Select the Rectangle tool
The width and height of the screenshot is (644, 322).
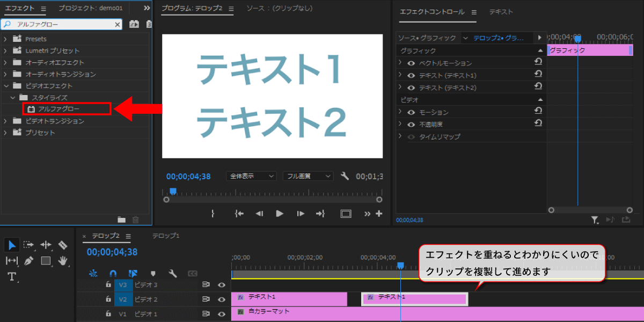(x=46, y=261)
